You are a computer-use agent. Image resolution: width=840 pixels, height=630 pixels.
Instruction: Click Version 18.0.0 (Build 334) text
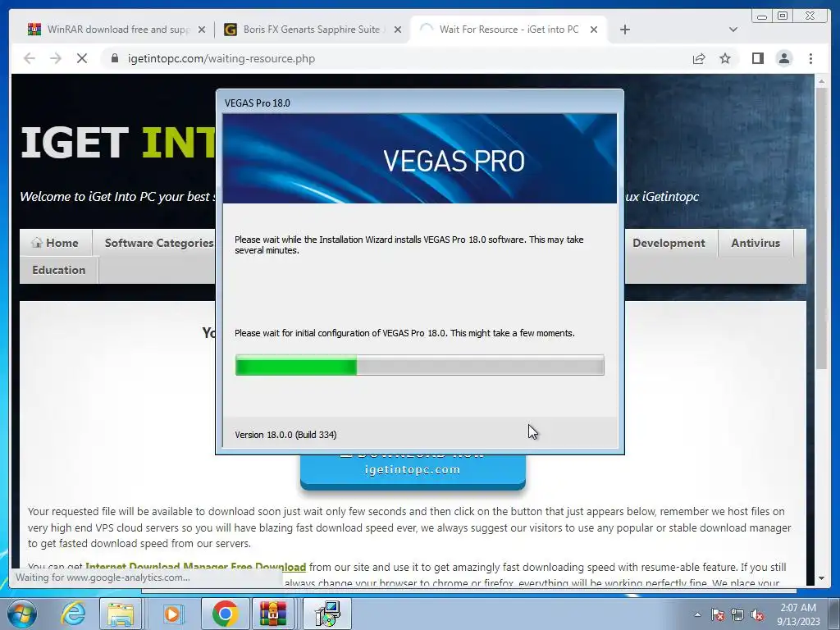coord(285,435)
